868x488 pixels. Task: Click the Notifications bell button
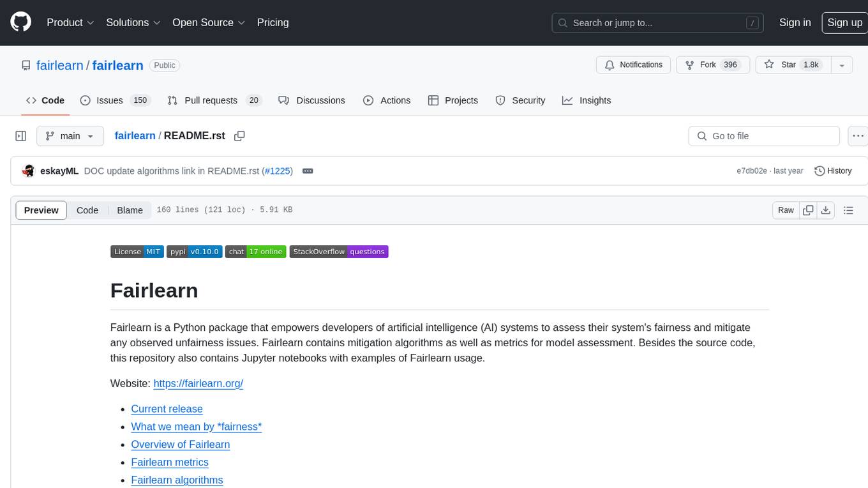point(633,65)
